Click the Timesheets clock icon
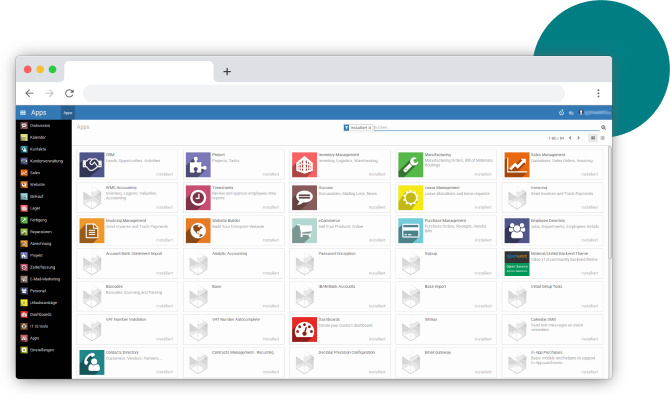Image resolution: width=670 pixels, height=412 pixels. pos(198,197)
